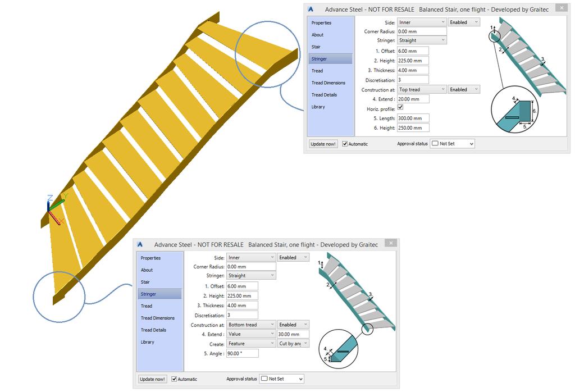Click Corner Radius field in top dialog

tap(422, 31)
